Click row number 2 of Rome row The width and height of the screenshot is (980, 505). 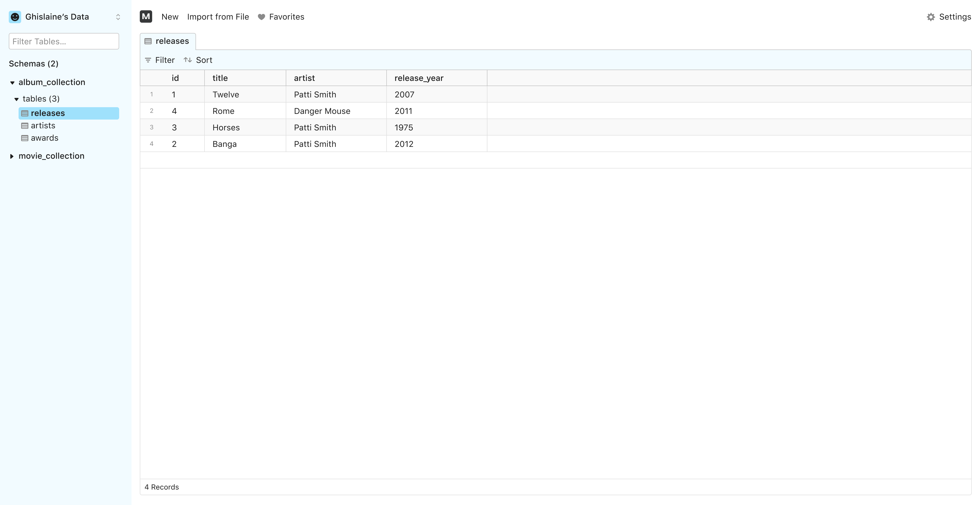tap(151, 111)
